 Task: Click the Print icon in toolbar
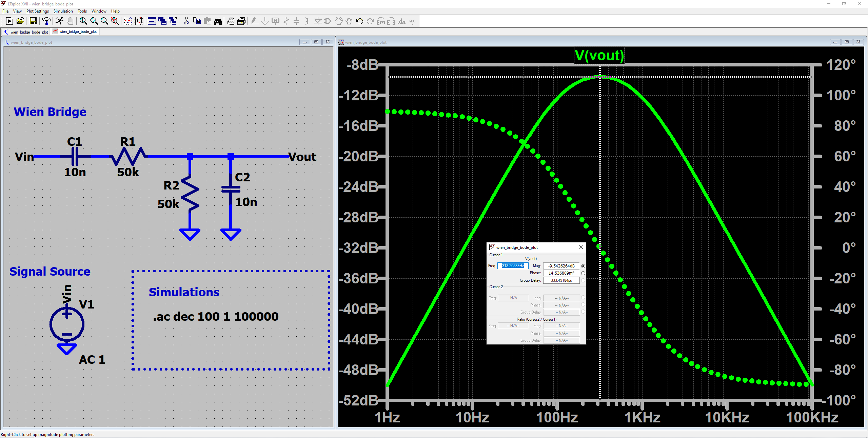pos(231,21)
